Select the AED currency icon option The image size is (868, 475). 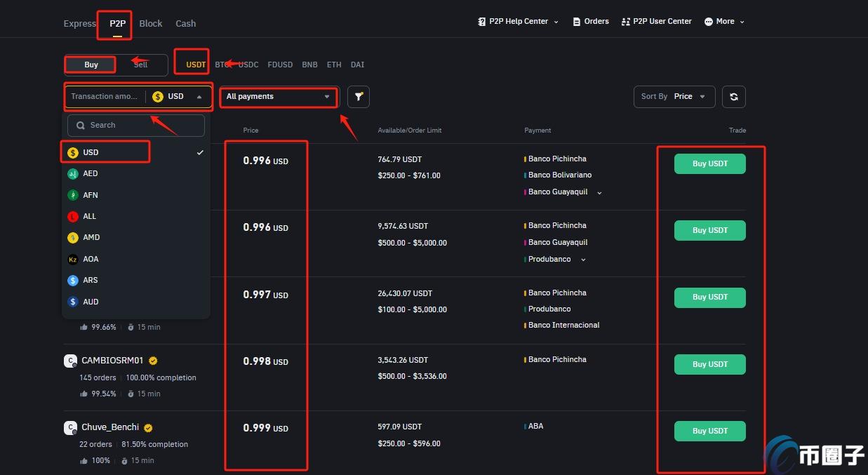(x=73, y=174)
